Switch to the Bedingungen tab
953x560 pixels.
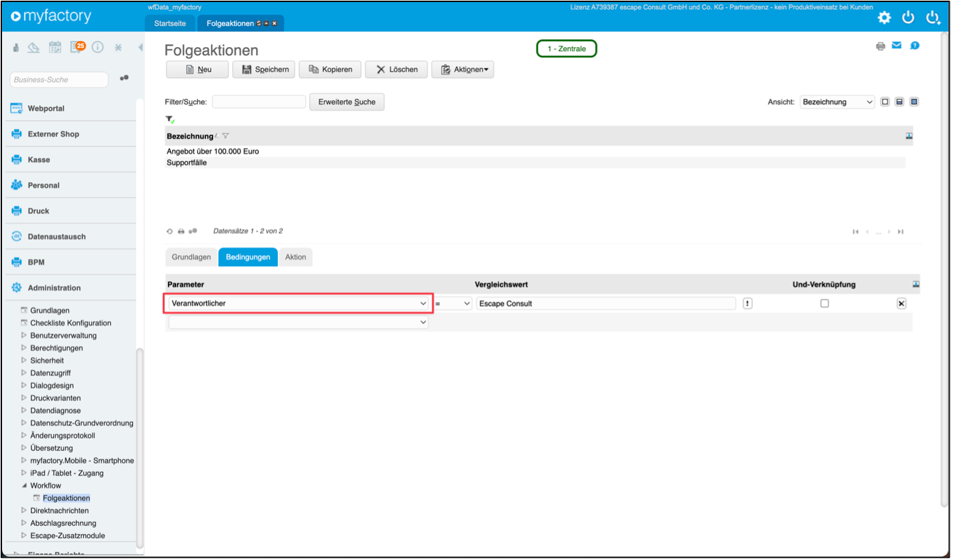pyautogui.click(x=248, y=257)
